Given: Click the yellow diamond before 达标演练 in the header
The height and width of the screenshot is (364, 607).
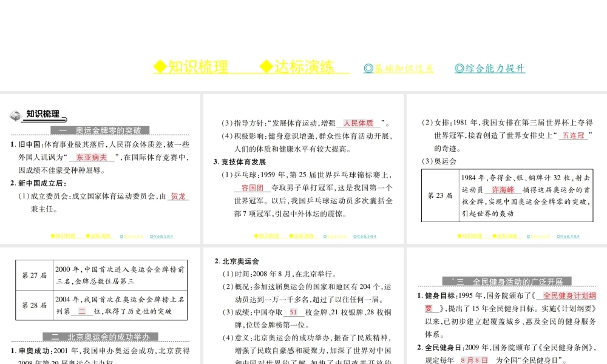Looking at the screenshot, I should (266, 67).
